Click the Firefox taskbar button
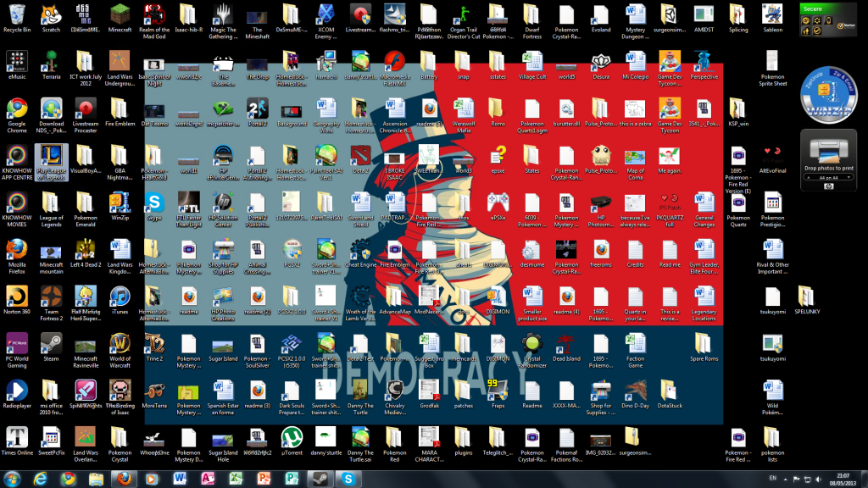The width and height of the screenshot is (868, 488). (124, 478)
